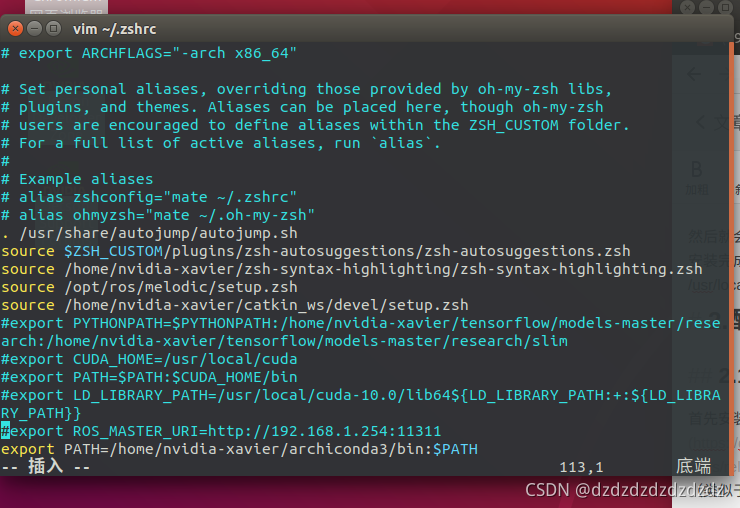
Task: Click the 'vim ~/.zshrc' window title
Action: click(114, 29)
